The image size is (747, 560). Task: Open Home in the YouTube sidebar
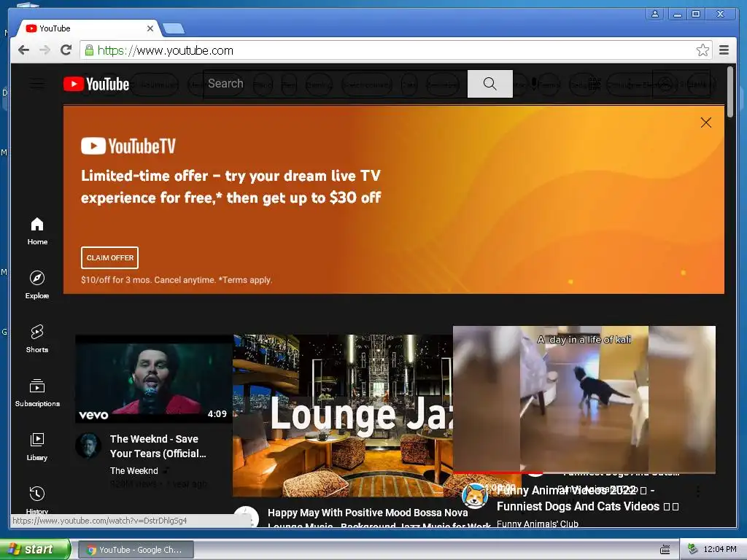[x=37, y=231]
